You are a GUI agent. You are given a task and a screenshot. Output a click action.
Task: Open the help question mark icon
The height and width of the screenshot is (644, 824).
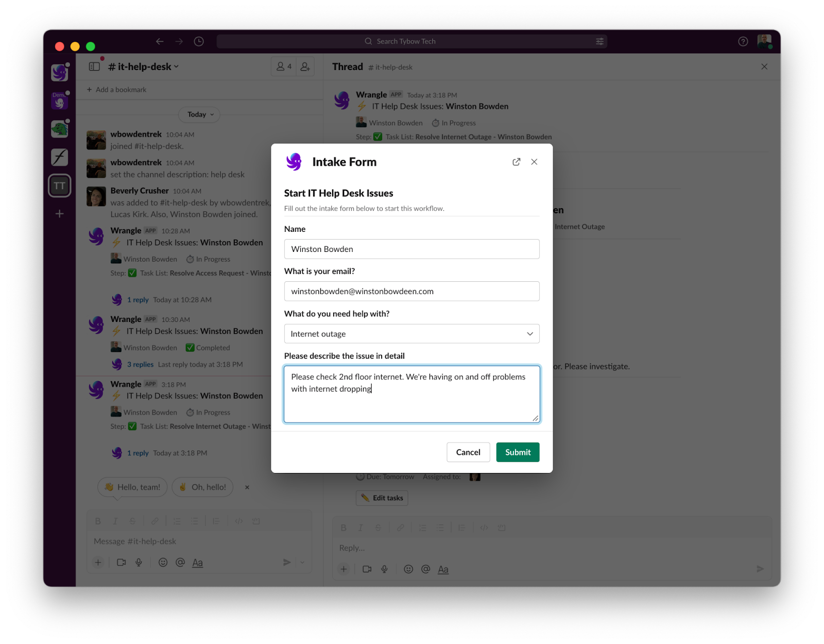(743, 41)
